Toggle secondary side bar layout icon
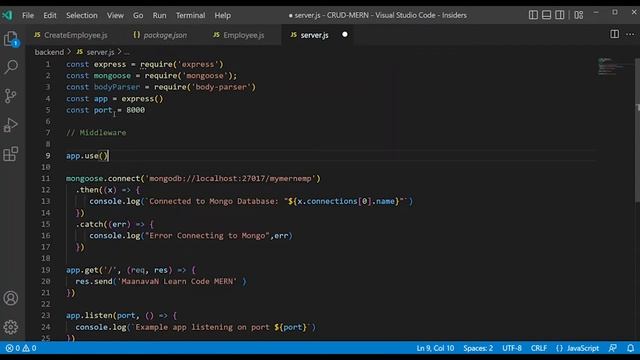The height and width of the screenshot is (360, 640). click(560, 15)
